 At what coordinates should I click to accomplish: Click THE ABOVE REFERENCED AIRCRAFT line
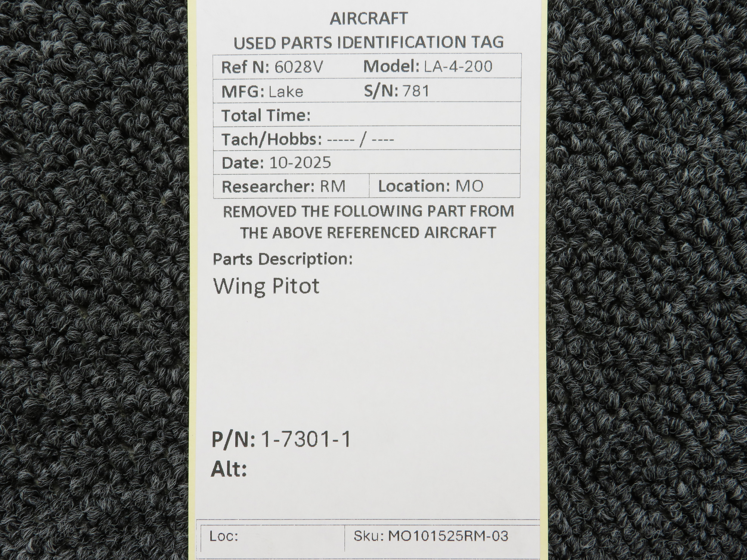point(368,233)
